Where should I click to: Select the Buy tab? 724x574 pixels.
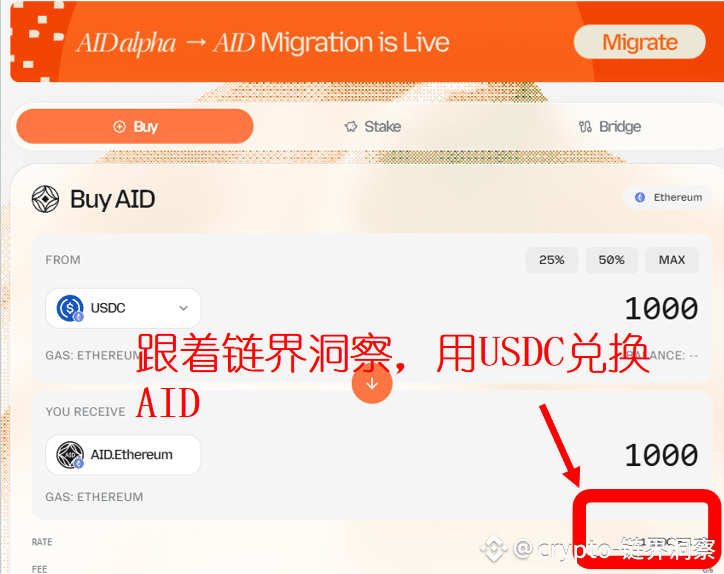tap(135, 127)
